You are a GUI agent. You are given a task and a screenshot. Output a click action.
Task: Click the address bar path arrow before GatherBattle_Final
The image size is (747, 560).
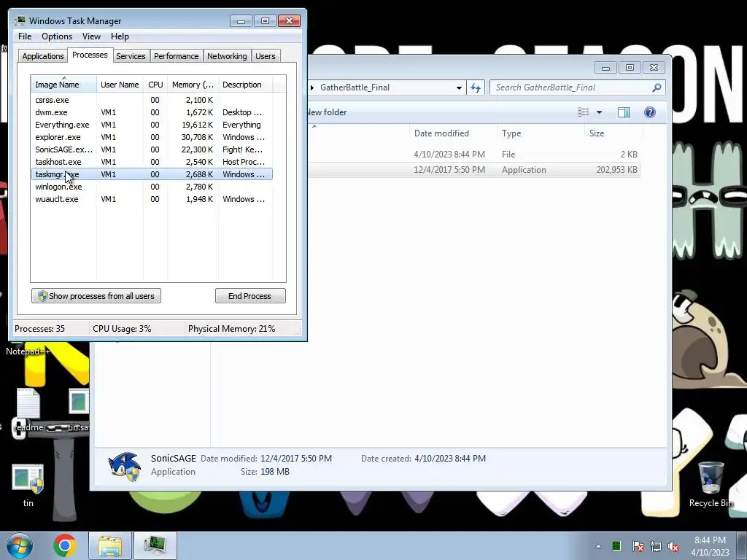[312, 87]
